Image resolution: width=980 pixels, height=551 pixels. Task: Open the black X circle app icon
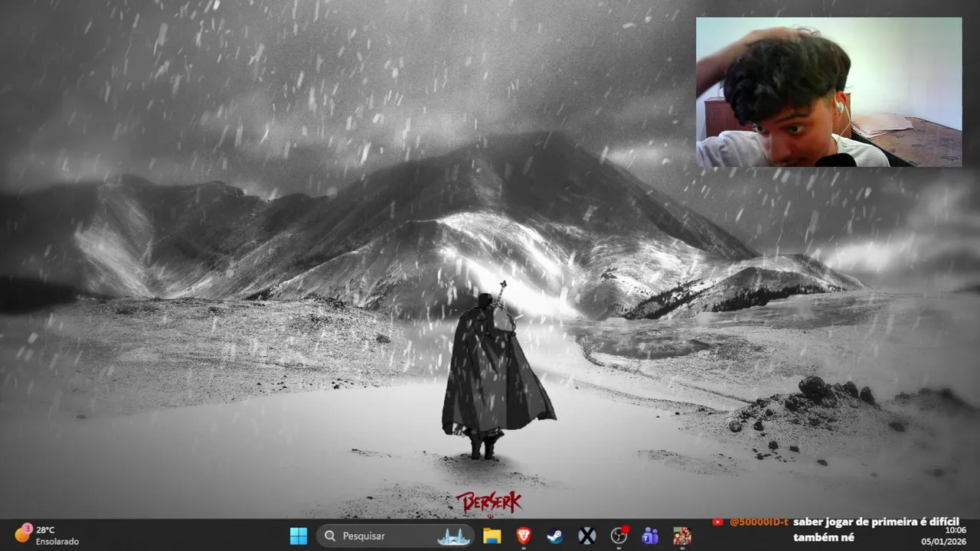point(587,536)
